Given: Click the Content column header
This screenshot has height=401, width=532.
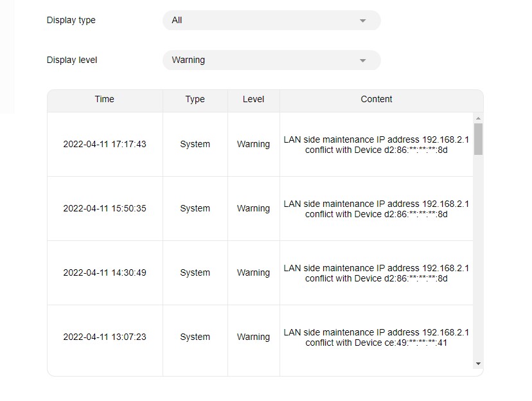Looking at the screenshot, I should coord(377,100).
